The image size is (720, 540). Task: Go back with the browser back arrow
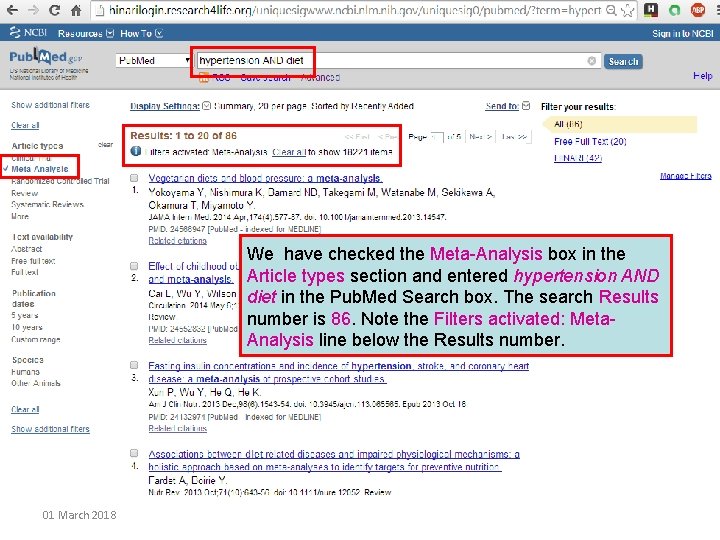click(x=12, y=10)
